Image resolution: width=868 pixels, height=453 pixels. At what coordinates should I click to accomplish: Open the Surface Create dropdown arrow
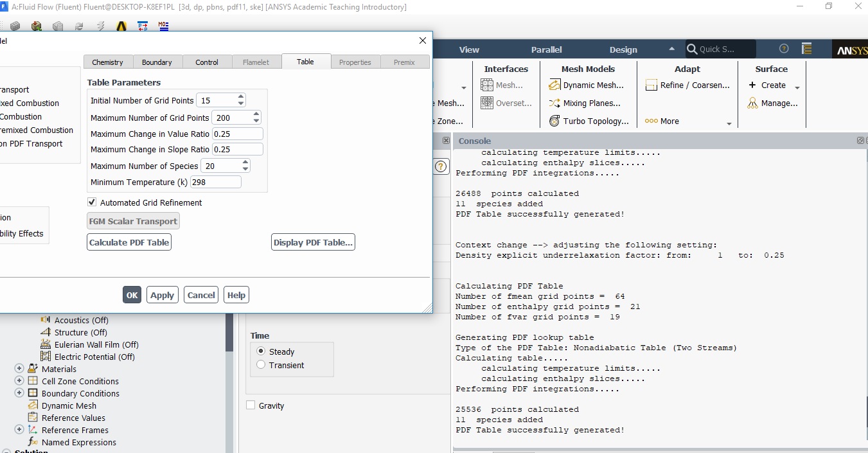click(797, 88)
